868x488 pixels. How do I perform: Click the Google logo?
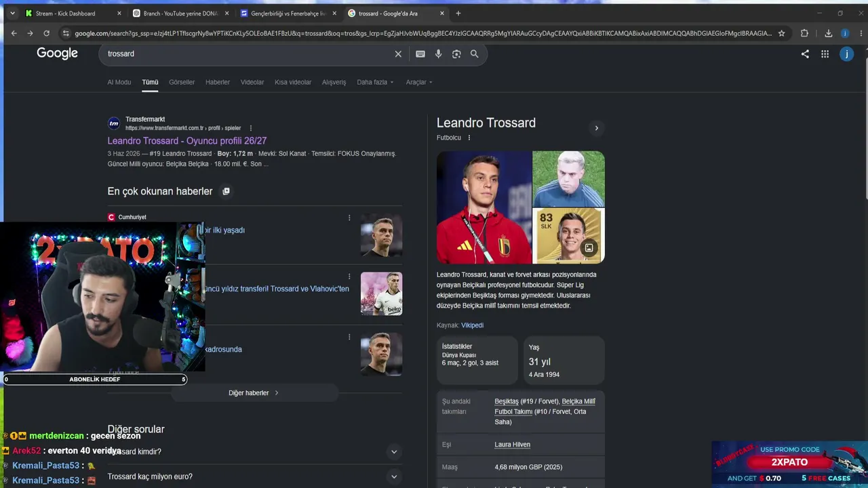pyautogui.click(x=57, y=54)
